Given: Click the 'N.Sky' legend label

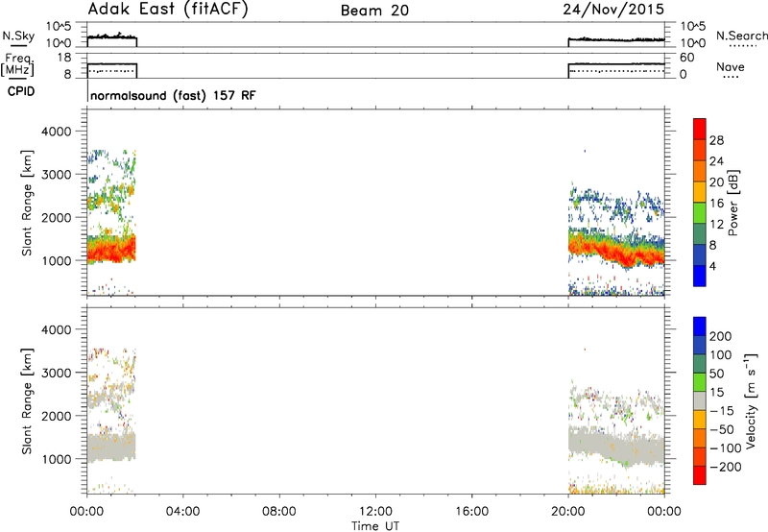Looking at the screenshot, I should pyautogui.click(x=18, y=36).
